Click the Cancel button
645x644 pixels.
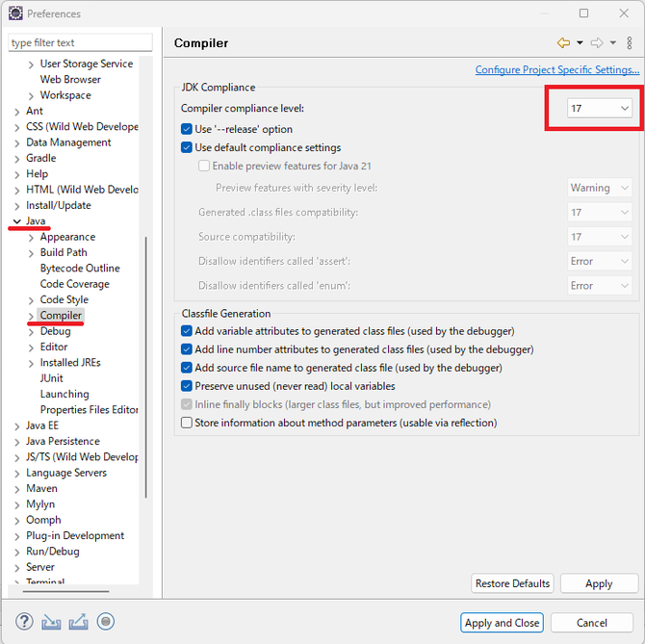[x=591, y=623]
